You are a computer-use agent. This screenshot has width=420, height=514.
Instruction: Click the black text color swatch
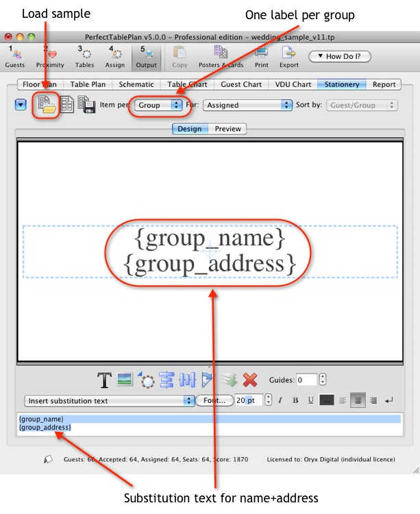pos(327,400)
